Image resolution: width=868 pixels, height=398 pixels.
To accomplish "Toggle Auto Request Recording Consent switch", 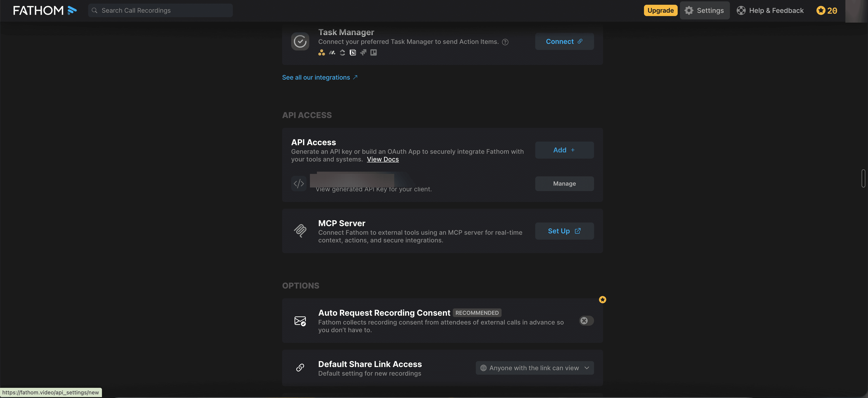I will [586, 321].
